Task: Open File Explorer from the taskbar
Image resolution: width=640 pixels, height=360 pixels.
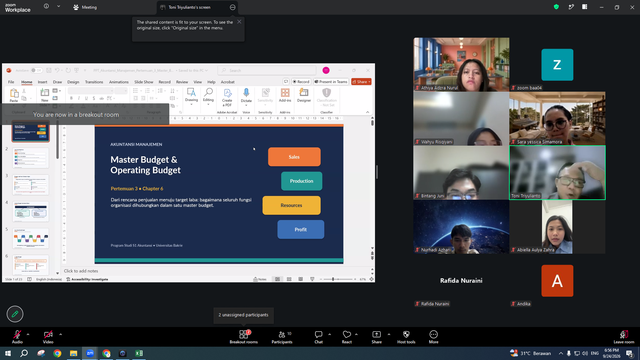Action: pyautogui.click(x=73, y=353)
